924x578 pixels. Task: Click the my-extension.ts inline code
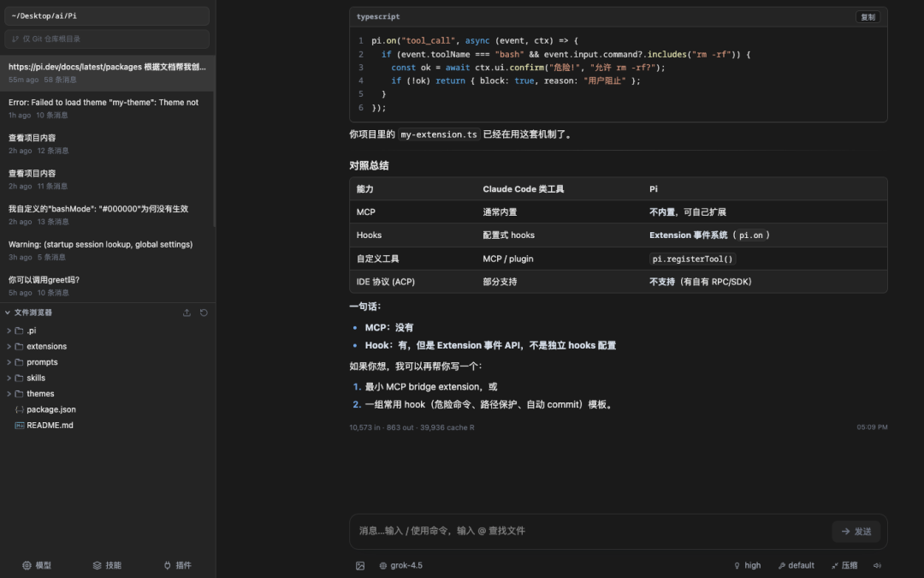click(x=439, y=134)
